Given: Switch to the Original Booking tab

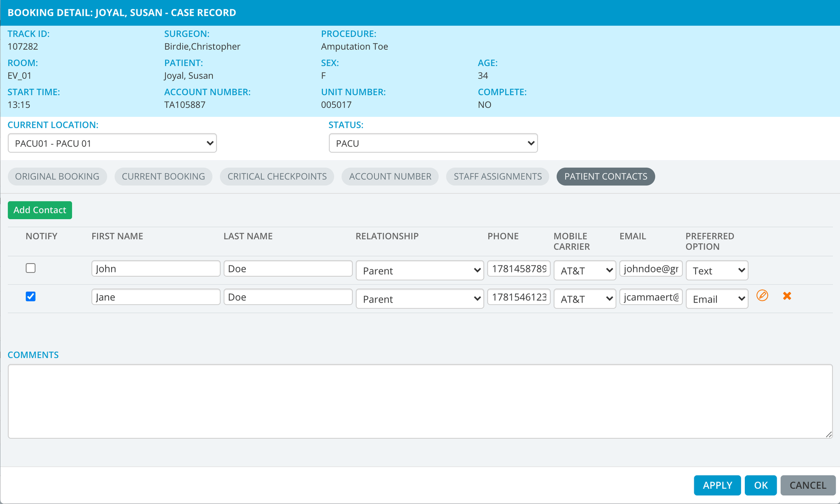Looking at the screenshot, I should click(57, 176).
